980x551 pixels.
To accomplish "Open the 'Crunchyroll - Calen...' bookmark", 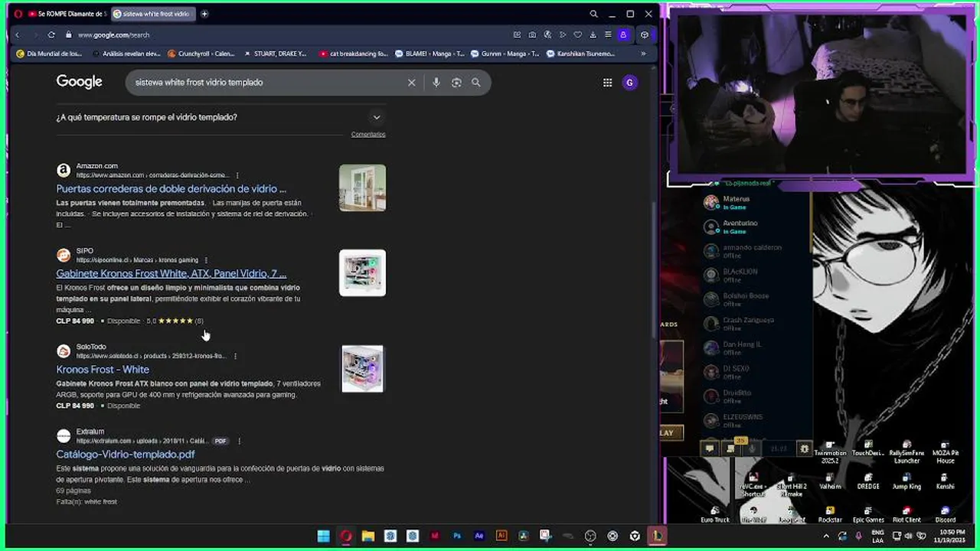I will coord(201,54).
